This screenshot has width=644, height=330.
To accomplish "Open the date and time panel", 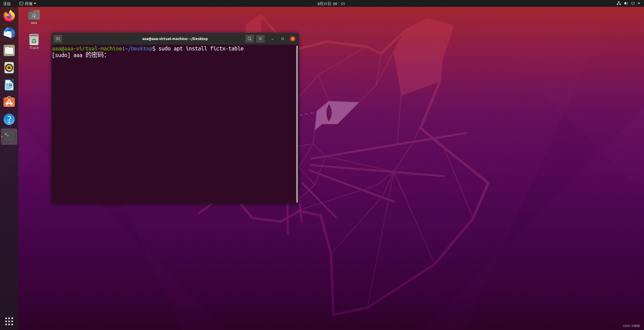I will click(x=331, y=4).
